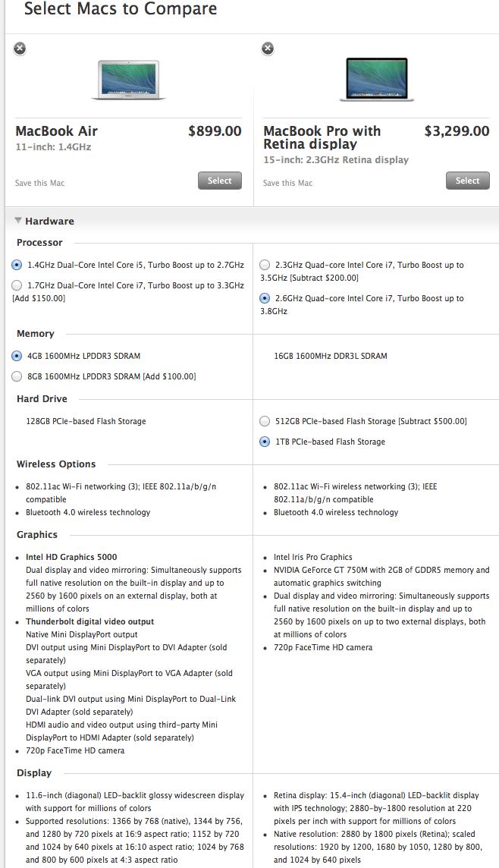Click the MacBook Pro product image
Screen dimensions: 499x868
[x=377, y=80]
